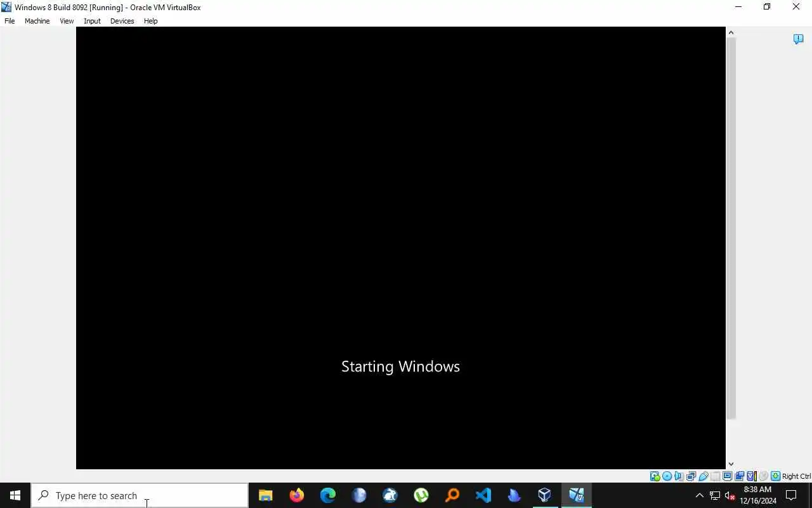812x508 pixels.
Task: Open the Windows Action Center
Action: point(791,495)
